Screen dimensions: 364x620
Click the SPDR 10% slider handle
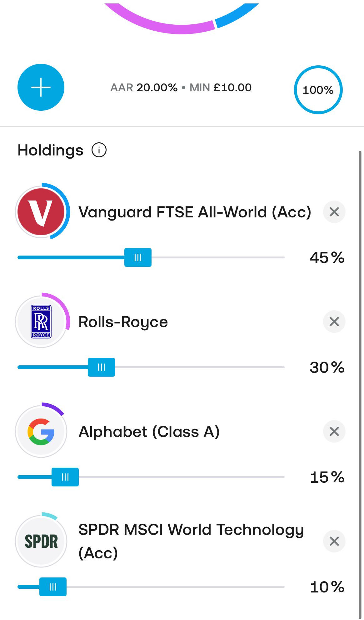click(x=53, y=587)
